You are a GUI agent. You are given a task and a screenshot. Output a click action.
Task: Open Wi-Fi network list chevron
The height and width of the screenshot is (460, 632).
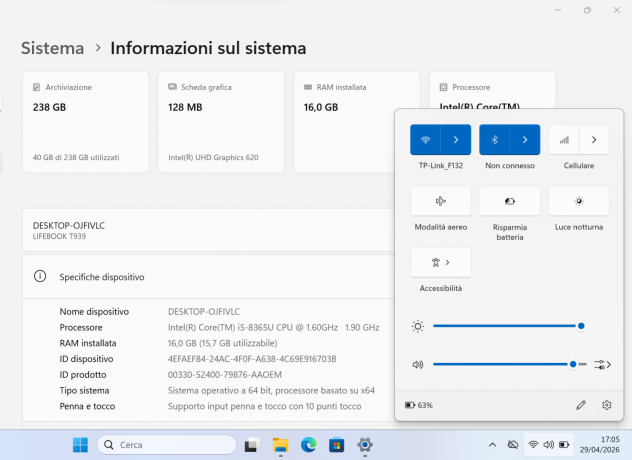click(456, 139)
